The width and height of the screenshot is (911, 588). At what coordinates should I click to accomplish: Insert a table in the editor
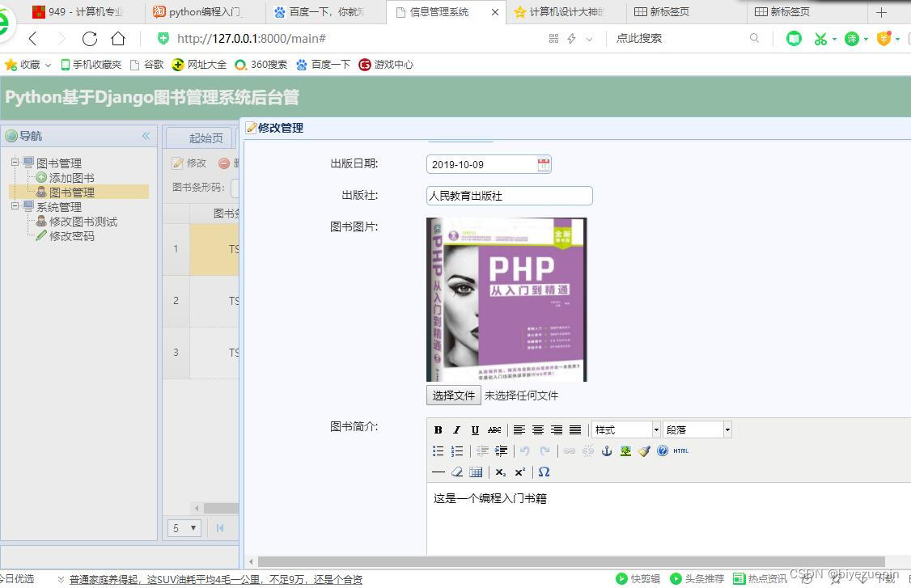click(476, 472)
